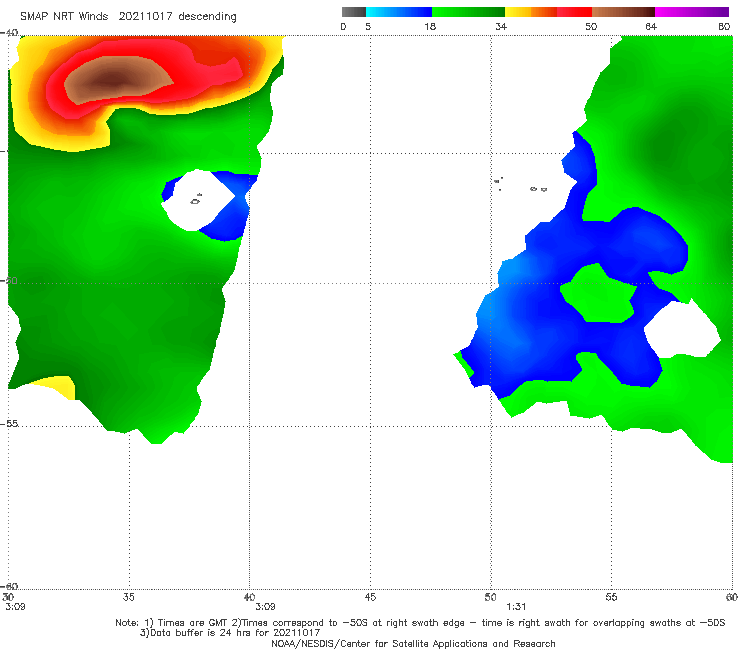Viewport: 740px width, 650px height.
Task: Click the swath time label 1:31
Action: (516, 607)
